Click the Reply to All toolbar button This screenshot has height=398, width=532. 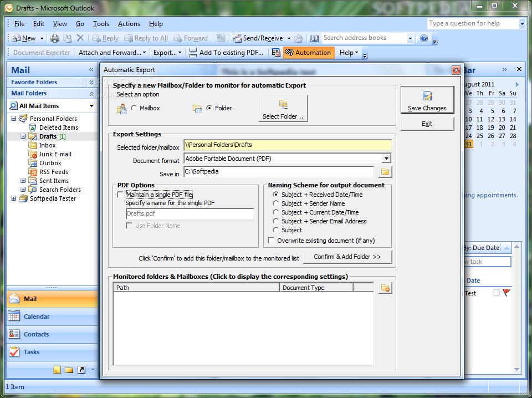(x=146, y=38)
